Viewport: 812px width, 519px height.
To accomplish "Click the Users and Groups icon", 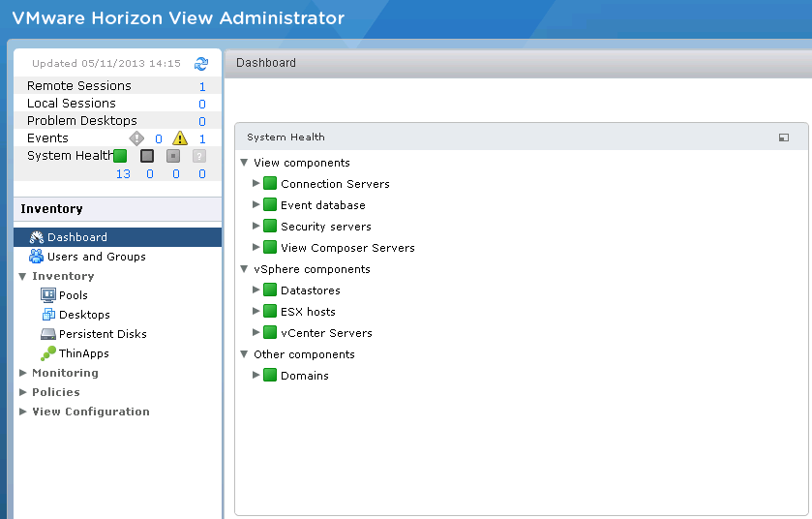I will click(x=37, y=257).
